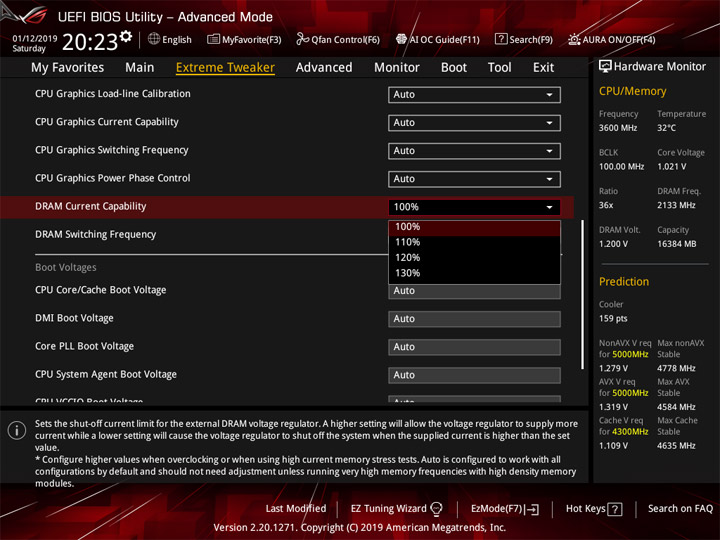Click Core PLL Boot Voltage field
The width and height of the screenshot is (720, 540).
point(474,347)
